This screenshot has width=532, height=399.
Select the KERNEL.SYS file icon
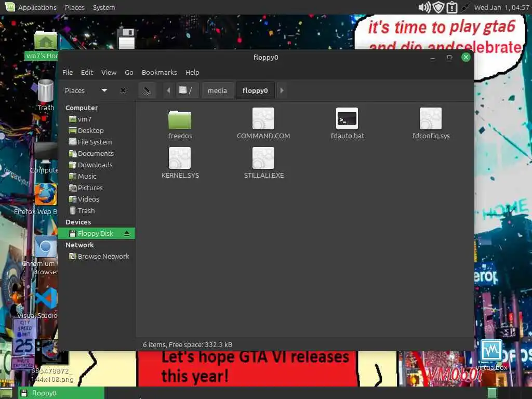pos(180,158)
